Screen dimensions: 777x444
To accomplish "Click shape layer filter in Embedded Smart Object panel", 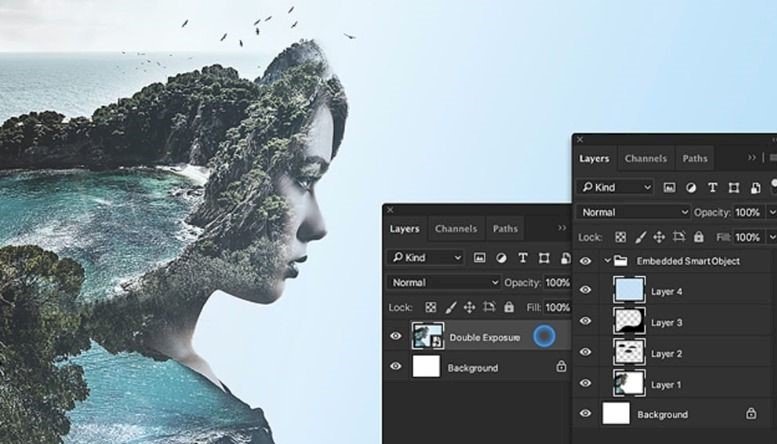I will pyautogui.click(x=735, y=187).
